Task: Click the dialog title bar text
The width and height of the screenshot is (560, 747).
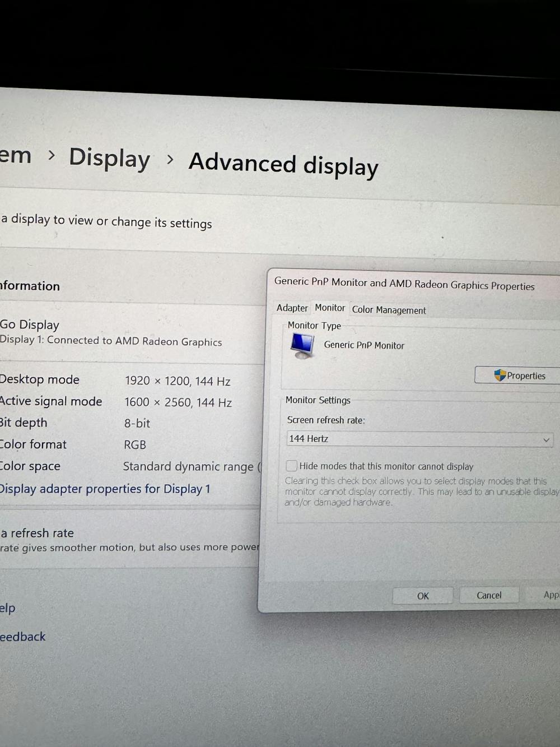Action: tap(404, 284)
